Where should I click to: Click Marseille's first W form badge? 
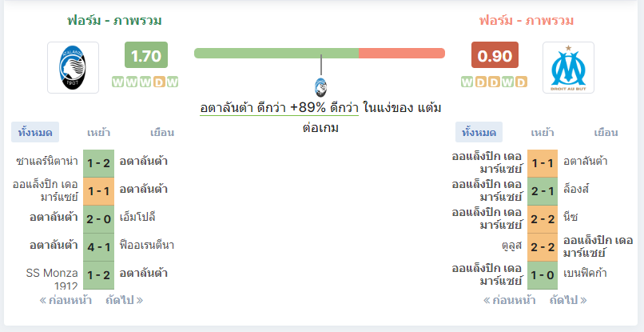click(x=467, y=82)
